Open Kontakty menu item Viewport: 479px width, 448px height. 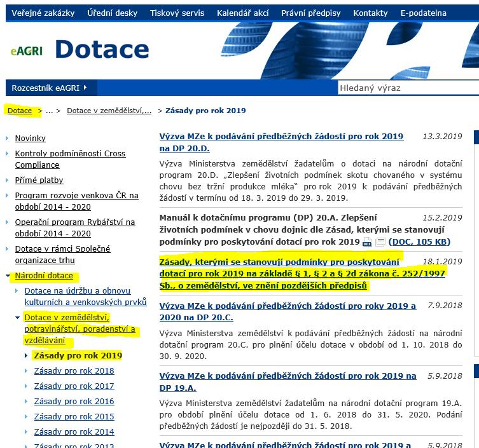(371, 13)
